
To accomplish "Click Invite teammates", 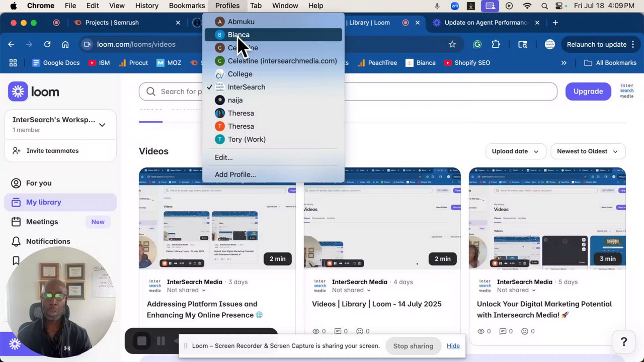I will pyautogui.click(x=60, y=151).
